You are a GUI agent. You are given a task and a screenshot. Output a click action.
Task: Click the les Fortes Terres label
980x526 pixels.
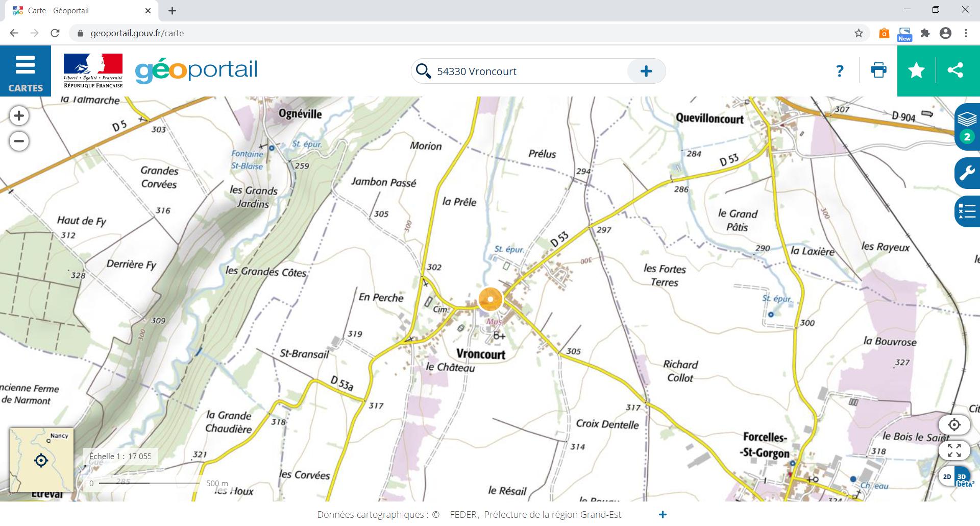(x=665, y=275)
